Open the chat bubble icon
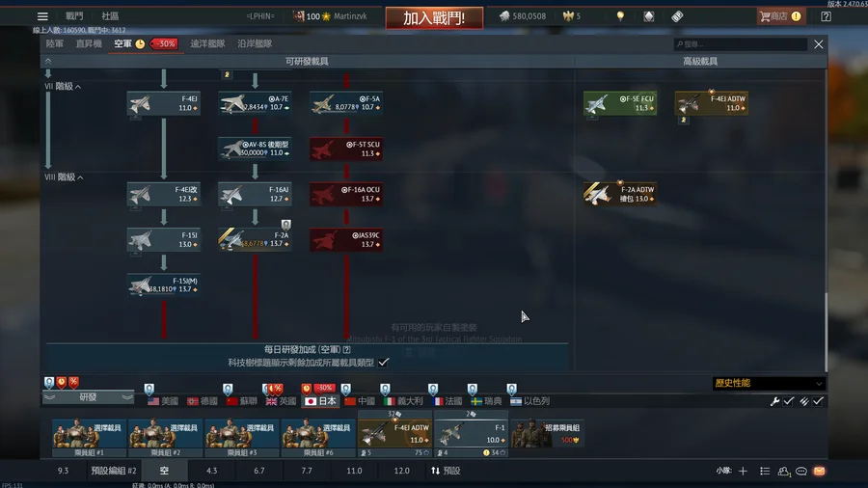Screen dimensions: 868x488 [801, 471]
